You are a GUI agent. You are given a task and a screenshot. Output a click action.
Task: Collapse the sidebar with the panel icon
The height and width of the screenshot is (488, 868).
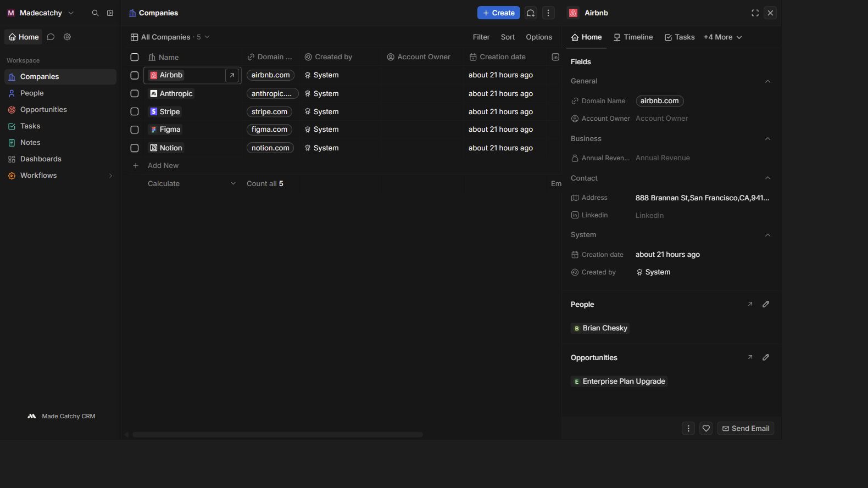point(110,13)
